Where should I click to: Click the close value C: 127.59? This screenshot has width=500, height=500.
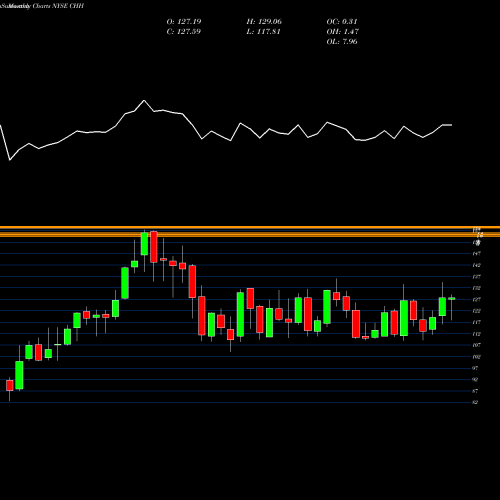184,32
